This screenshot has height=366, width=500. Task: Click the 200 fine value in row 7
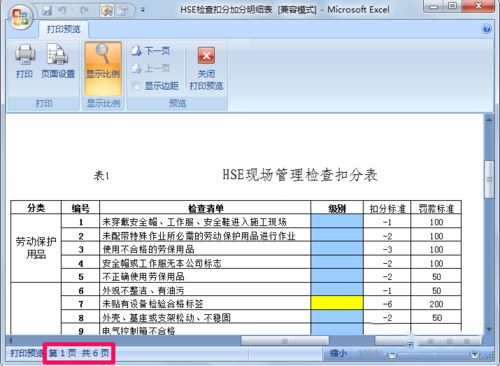pyautogui.click(x=436, y=304)
